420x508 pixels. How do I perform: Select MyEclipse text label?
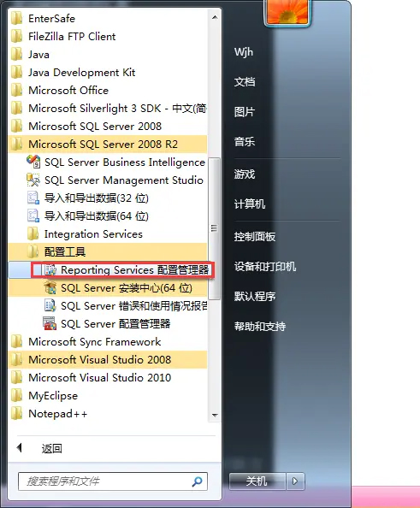(x=53, y=396)
